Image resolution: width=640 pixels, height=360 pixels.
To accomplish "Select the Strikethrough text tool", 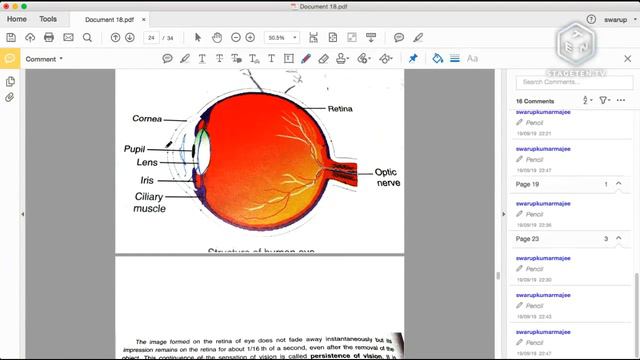I will tap(219, 59).
